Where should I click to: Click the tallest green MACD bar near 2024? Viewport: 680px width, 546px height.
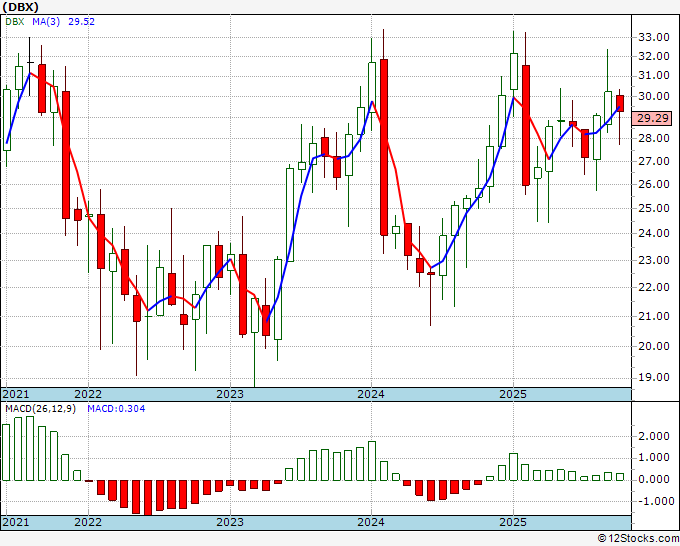372,461
